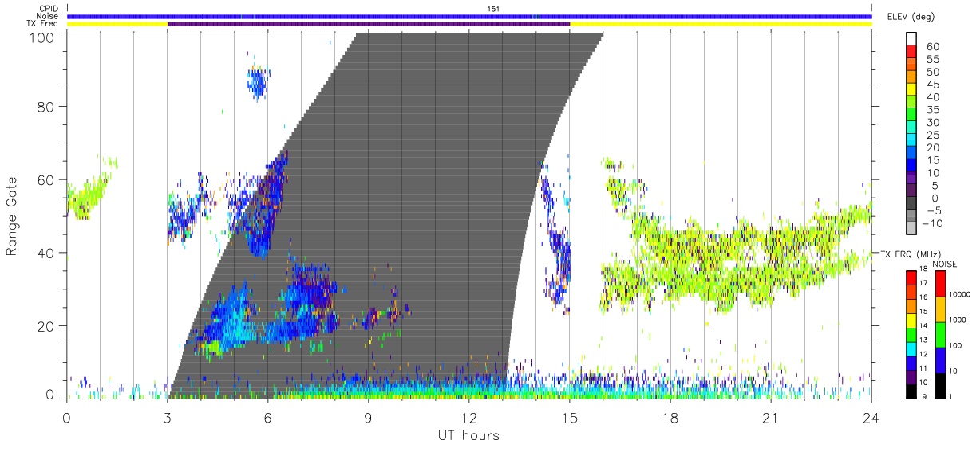
Task: Click UT hours tick label 9
Action: pyautogui.click(x=369, y=418)
